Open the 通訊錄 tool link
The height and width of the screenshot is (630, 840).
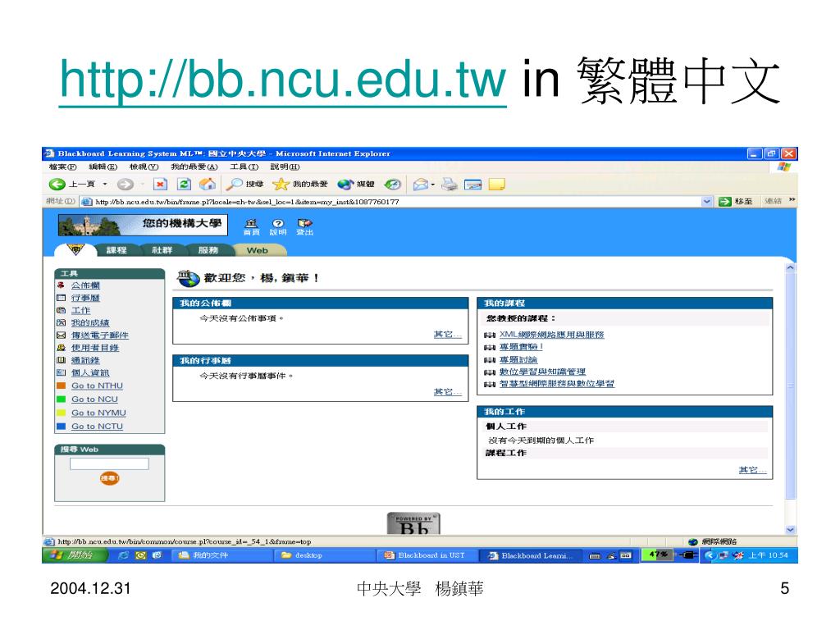pyautogui.click(x=85, y=361)
